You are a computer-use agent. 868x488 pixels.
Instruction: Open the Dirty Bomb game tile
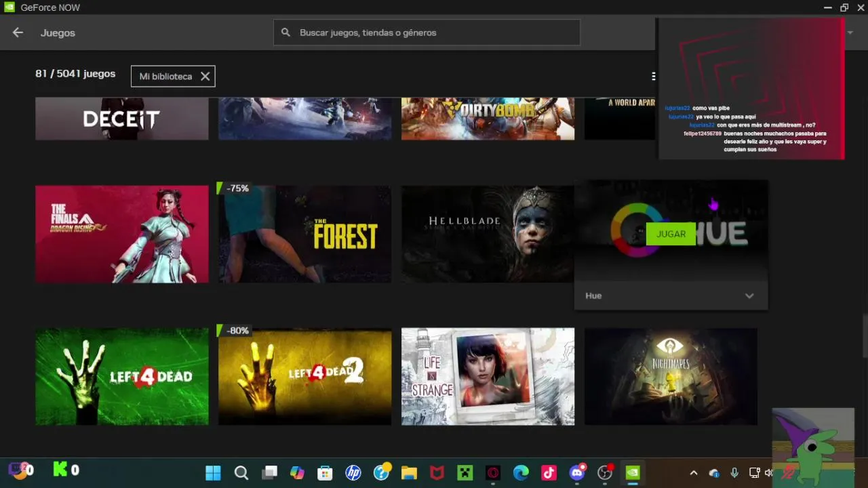click(488, 119)
